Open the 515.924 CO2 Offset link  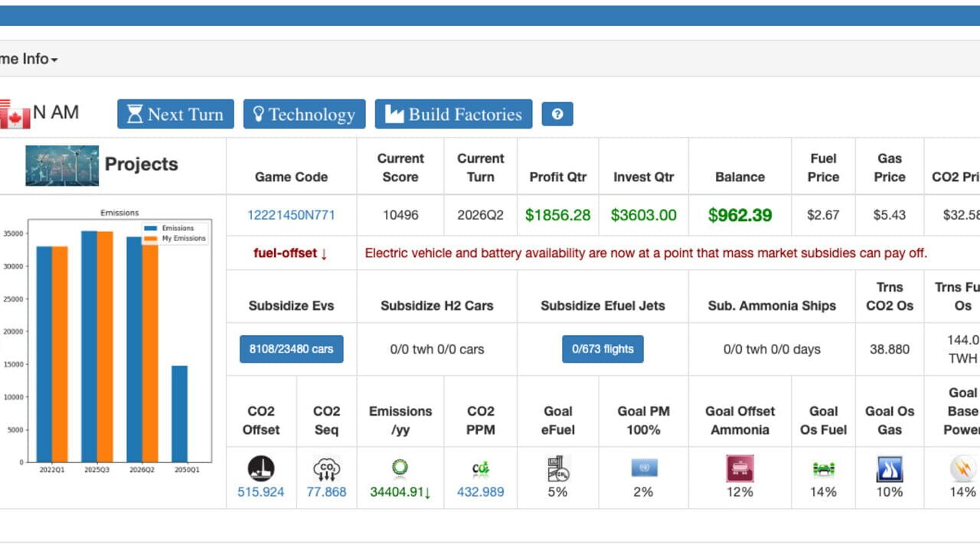point(261,491)
